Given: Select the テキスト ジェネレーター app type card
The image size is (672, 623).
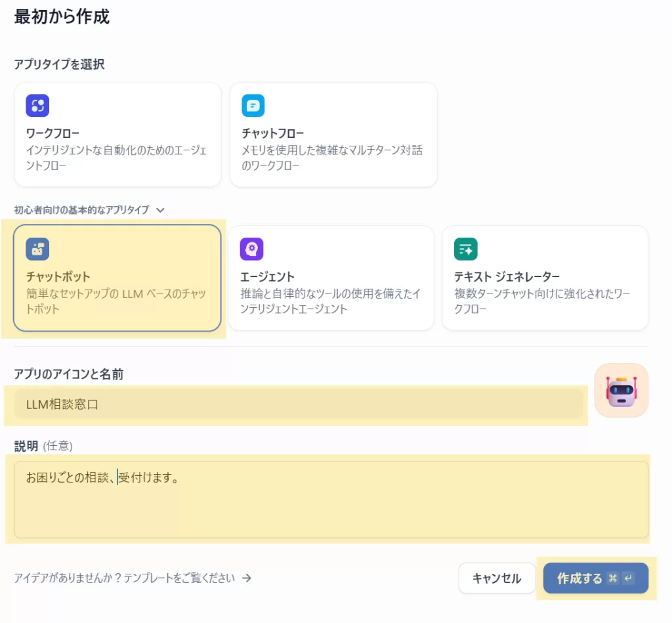Looking at the screenshot, I should point(546,278).
